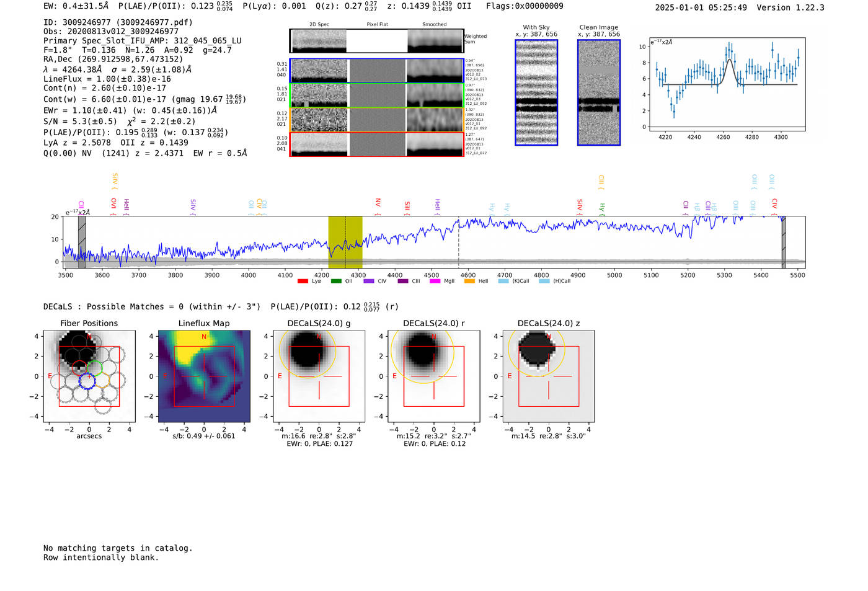The height and width of the screenshot is (591, 868).
Task: Click the red E marker in DECaLS z panel
Action: (x=510, y=376)
